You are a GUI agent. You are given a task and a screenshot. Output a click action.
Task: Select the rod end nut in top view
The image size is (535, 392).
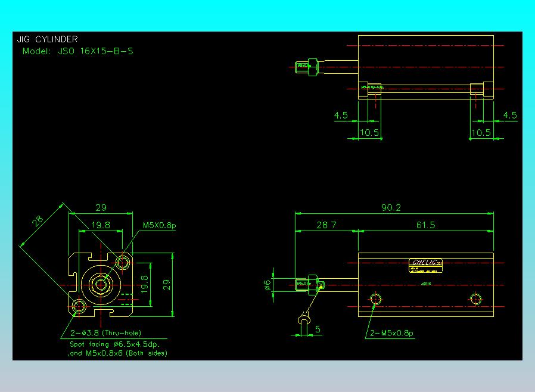pos(312,67)
